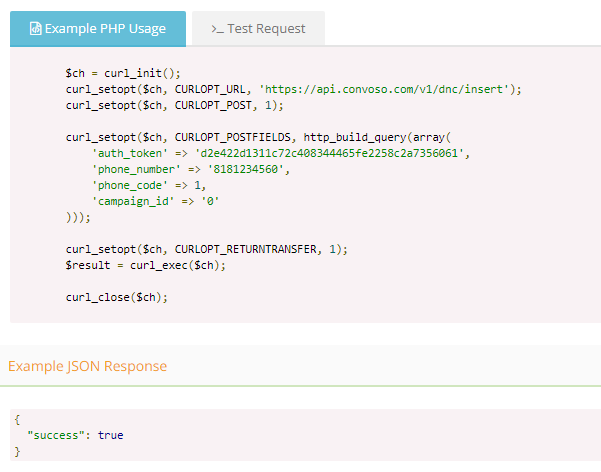Screen dimensions: 601x472
Task: Click the terminal prompt icon on Test Request
Action: pyautogui.click(x=217, y=29)
